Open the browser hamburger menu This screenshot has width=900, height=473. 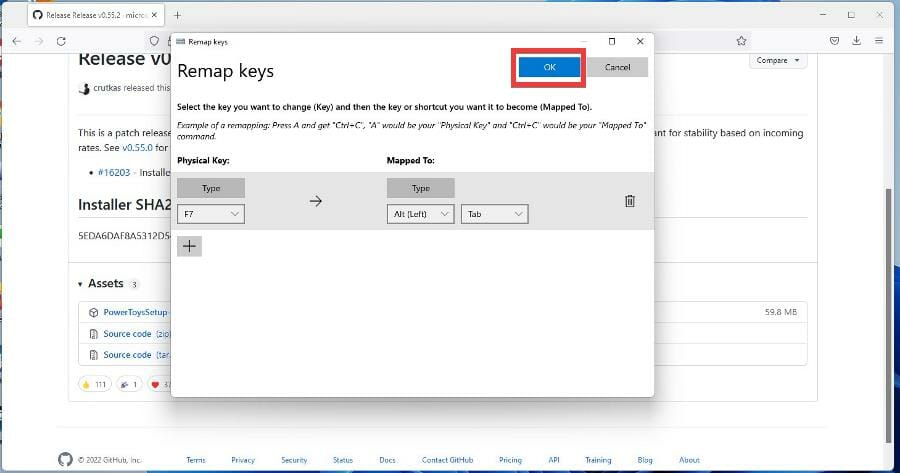coord(879,41)
